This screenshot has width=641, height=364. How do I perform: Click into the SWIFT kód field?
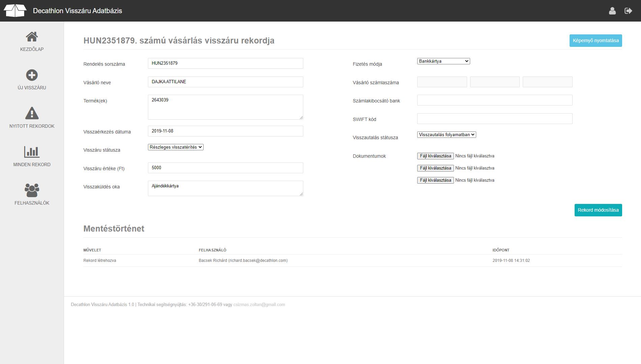click(x=494, y=119)
